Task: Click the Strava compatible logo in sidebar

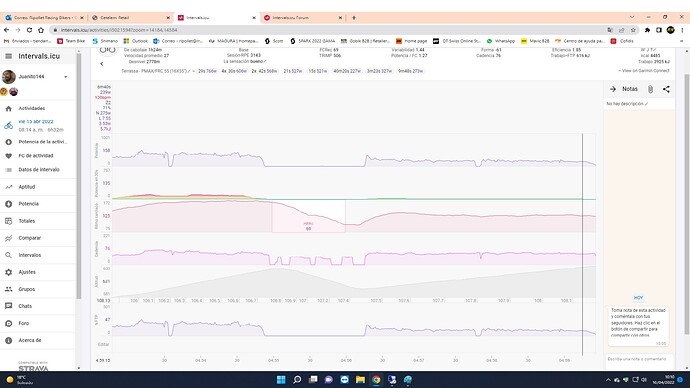Action: (33, 366)
